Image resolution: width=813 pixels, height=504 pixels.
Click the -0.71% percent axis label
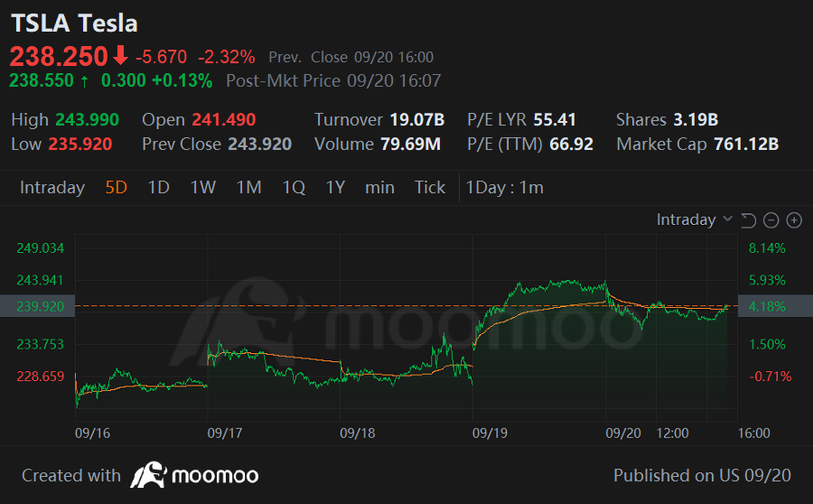[x=771, y=377]
